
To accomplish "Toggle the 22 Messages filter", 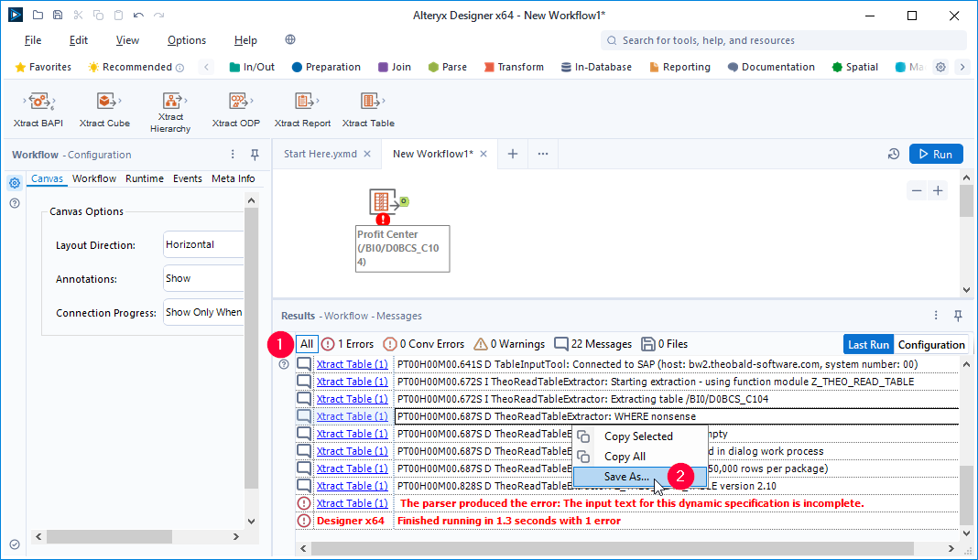I will coord(592,344).
